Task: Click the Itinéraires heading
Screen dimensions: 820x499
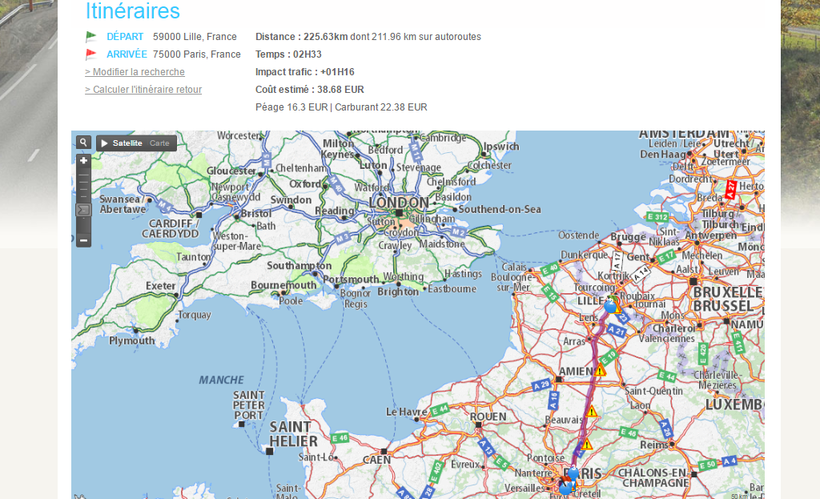Action: (x=132, y=12)
